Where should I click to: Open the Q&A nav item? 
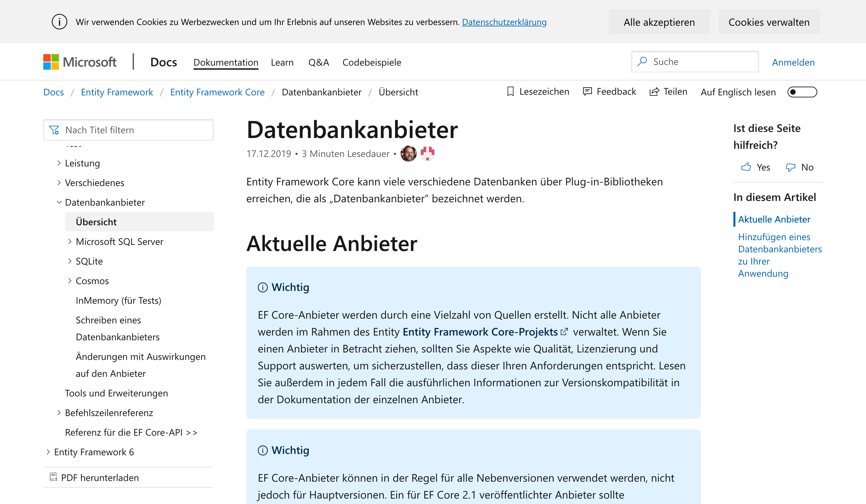pyautogui.click(x=319, y=62)
